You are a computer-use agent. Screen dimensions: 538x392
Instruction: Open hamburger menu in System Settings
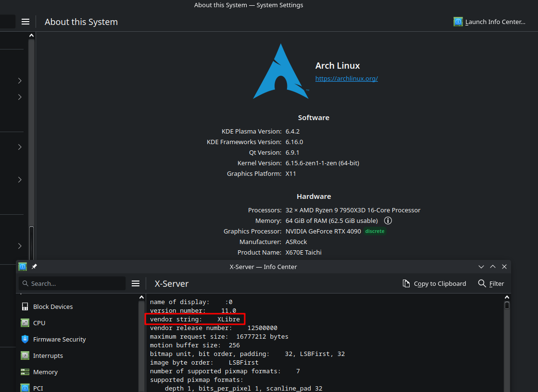click(x=25, y=22)
